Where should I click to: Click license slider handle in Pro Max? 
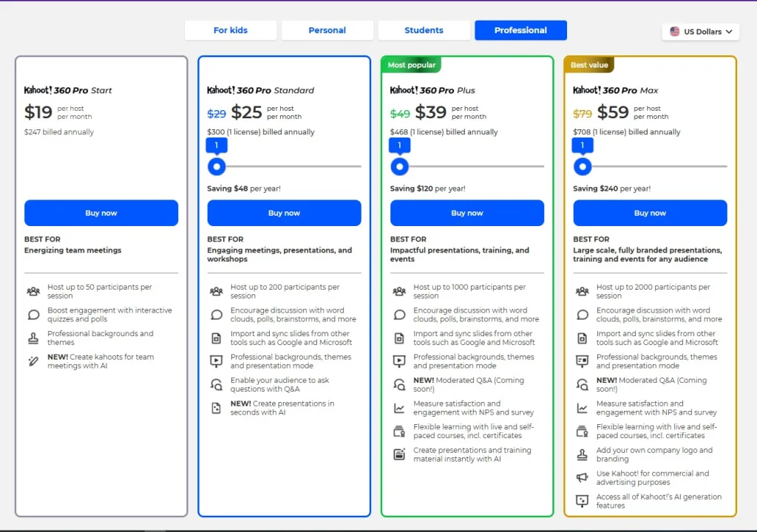(x=583, y=167)
